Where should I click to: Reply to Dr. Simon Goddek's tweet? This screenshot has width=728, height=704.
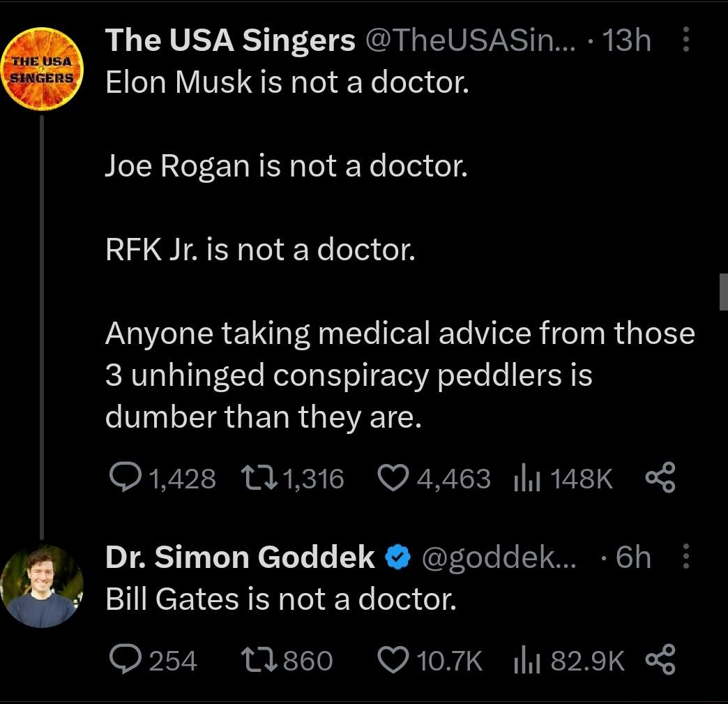click(127, 659)
